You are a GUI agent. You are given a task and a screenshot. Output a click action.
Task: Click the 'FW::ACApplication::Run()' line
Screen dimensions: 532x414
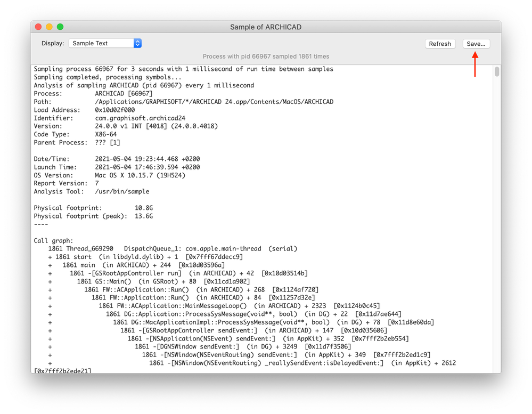point(183,289)
